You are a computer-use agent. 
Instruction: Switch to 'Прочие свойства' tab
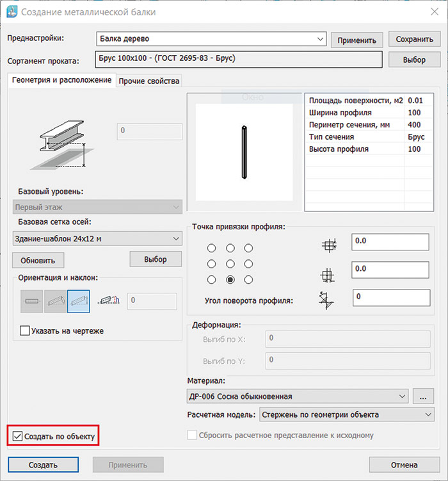(x=149, y=81)
